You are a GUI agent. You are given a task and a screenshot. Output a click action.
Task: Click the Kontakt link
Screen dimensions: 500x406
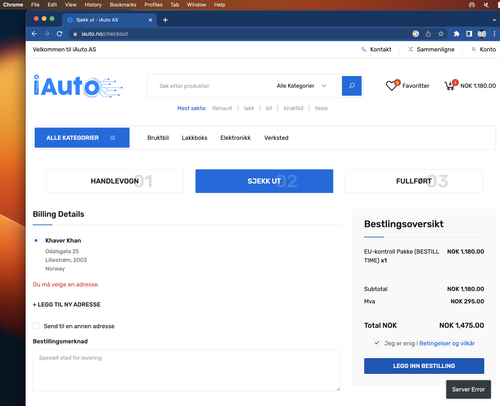click(381, 49)
